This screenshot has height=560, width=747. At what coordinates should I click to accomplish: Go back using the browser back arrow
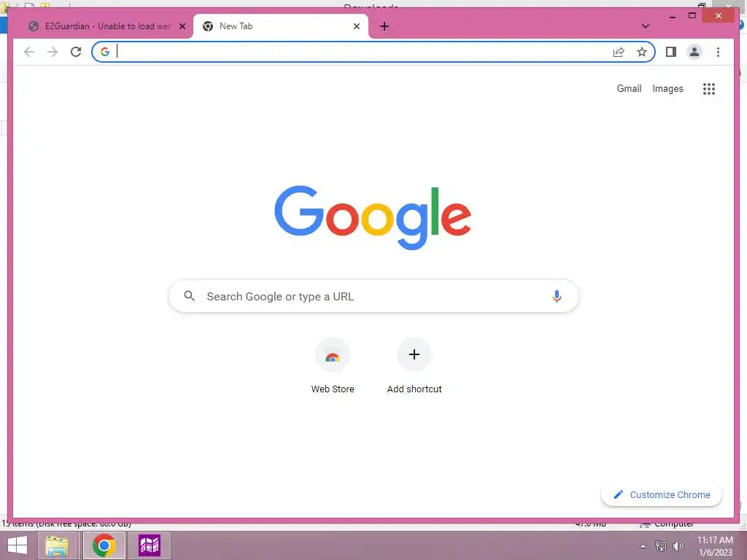tap(29, 52)
